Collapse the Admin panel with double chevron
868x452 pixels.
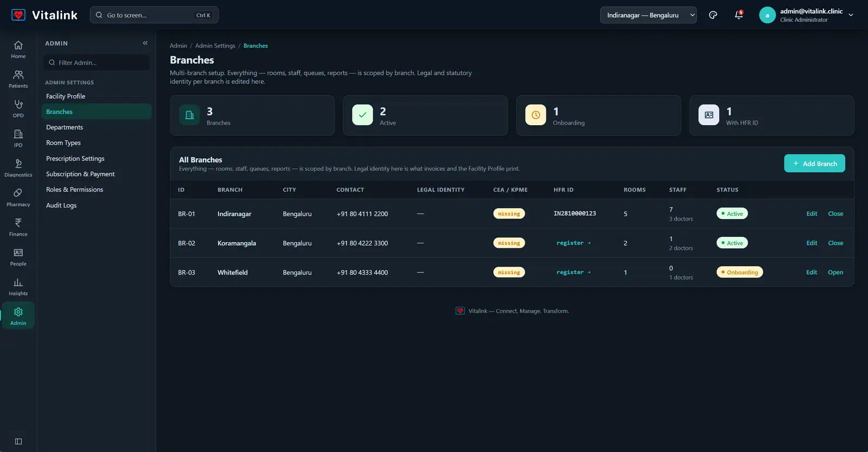[145, 43]
